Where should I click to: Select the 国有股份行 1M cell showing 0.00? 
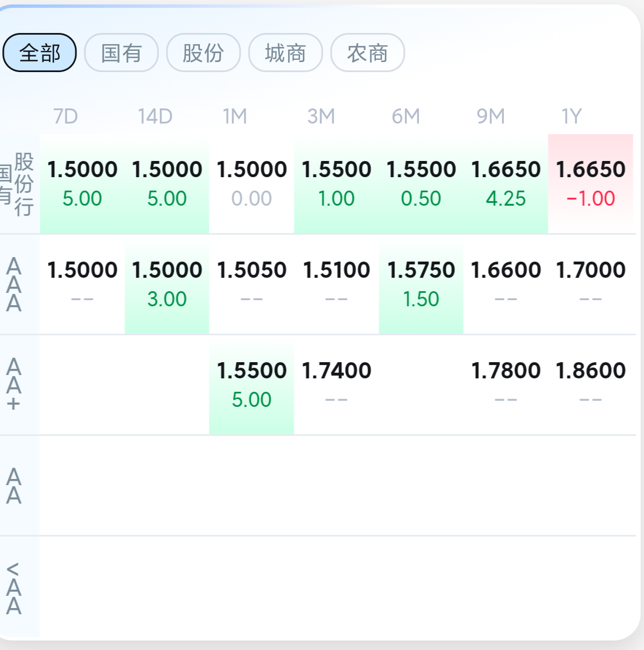251,184
